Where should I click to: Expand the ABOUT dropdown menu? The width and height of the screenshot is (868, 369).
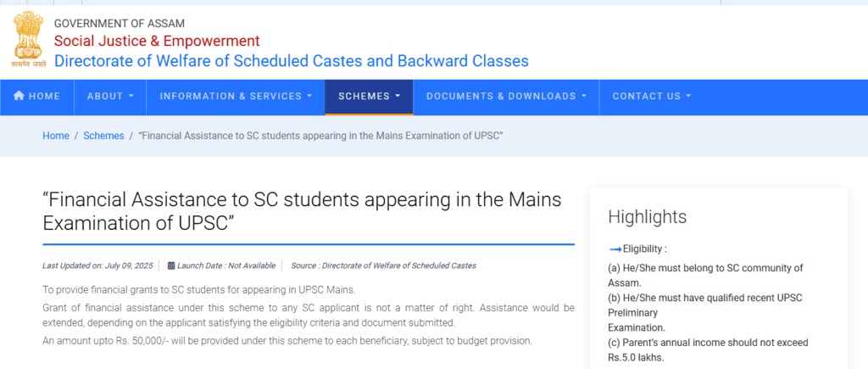coord(110,97)
